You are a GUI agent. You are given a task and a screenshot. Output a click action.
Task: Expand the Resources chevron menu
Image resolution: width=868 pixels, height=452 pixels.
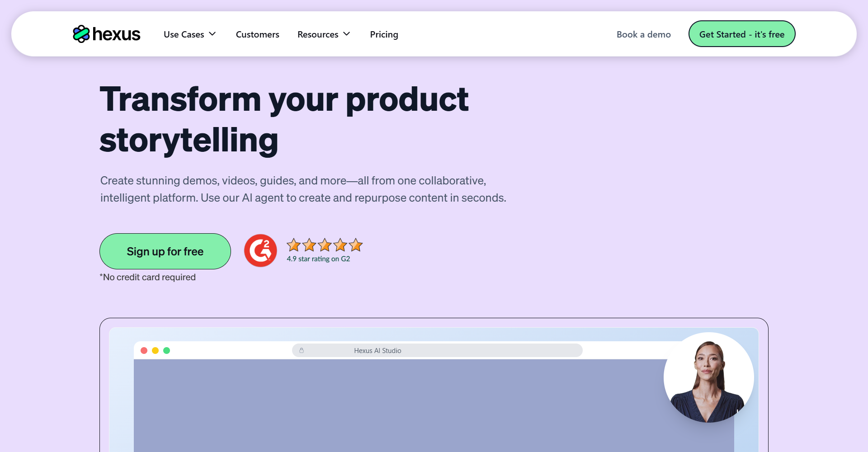(347, 34)
